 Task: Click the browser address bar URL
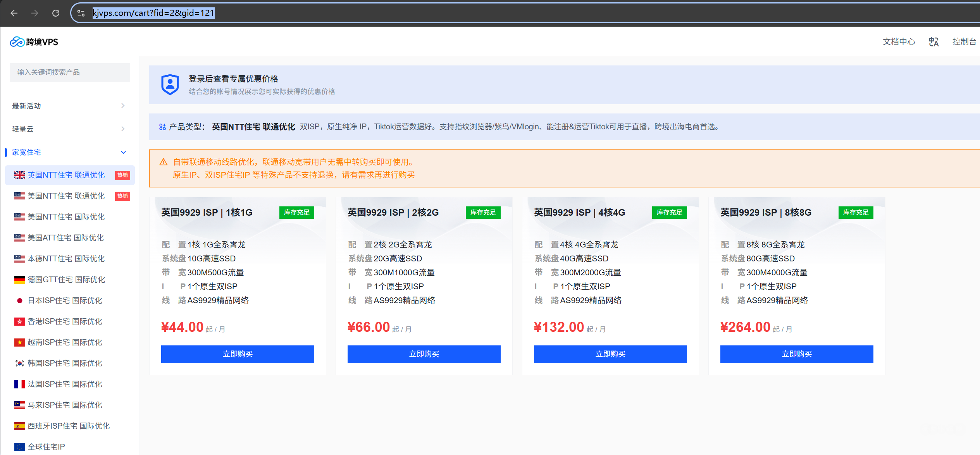pos(153,13)
